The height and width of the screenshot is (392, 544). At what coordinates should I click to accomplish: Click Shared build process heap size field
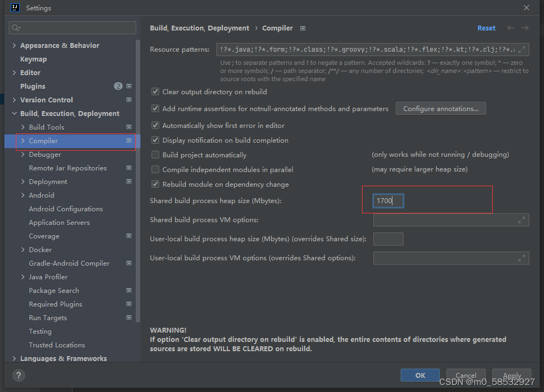click(x=388, y=201)
